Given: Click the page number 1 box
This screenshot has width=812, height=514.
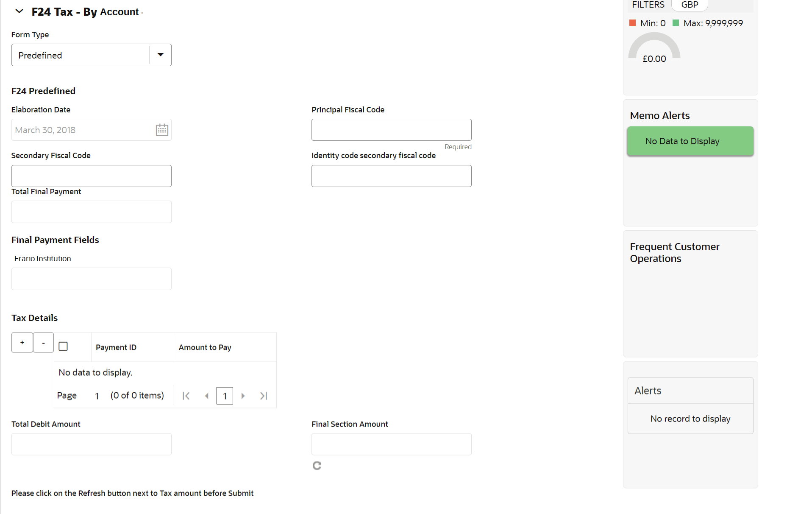Looking at the screenshot, I should point(225,396).
